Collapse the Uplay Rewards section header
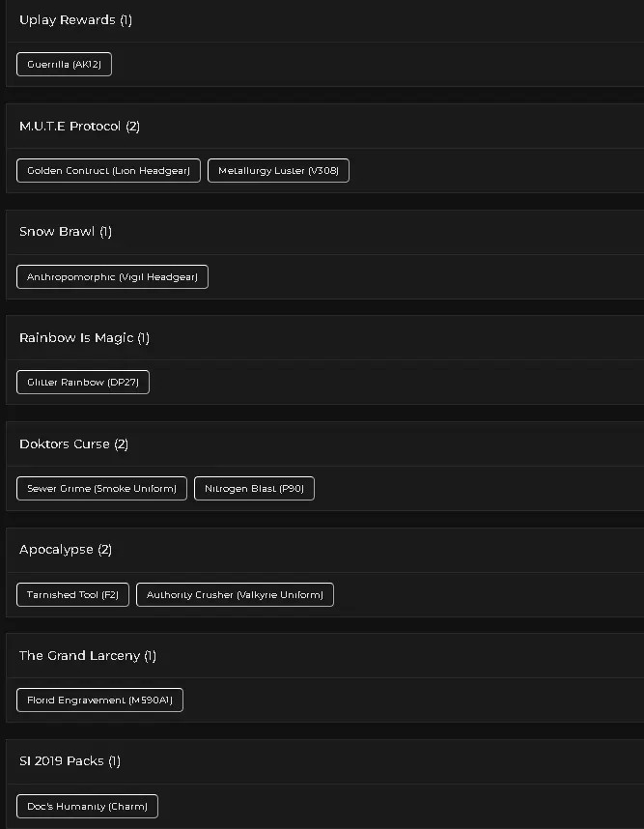The image size is (644, 829). [75, 20]
